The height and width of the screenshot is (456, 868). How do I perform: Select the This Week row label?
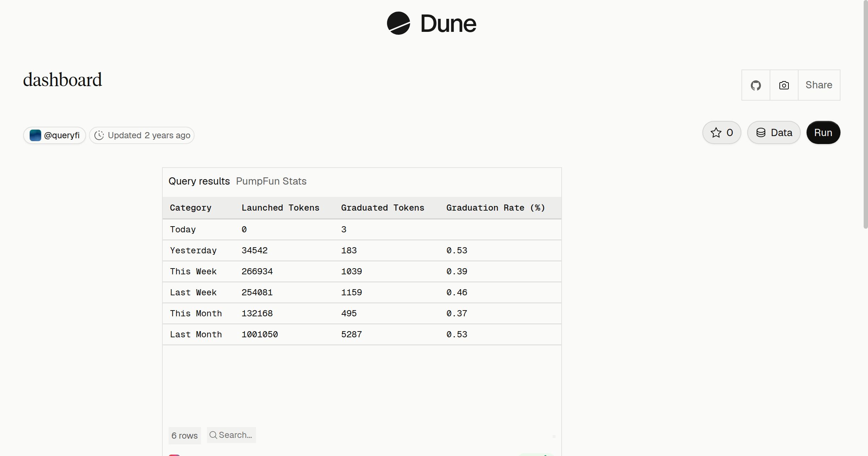pyautogui.click(x=193, y=271)
